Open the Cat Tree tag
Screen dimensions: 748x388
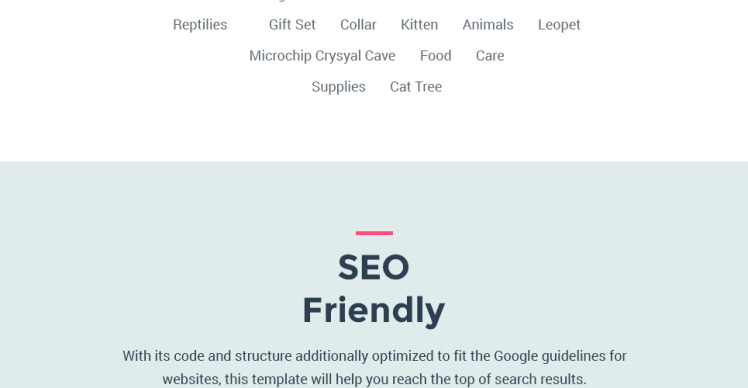click(x=416, y=87)
